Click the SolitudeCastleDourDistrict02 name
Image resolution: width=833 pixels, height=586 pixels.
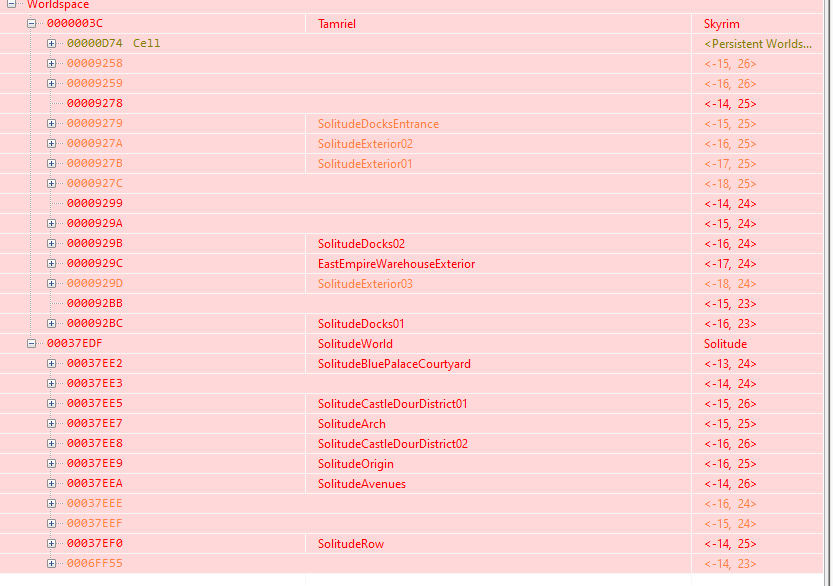[393, 444]
